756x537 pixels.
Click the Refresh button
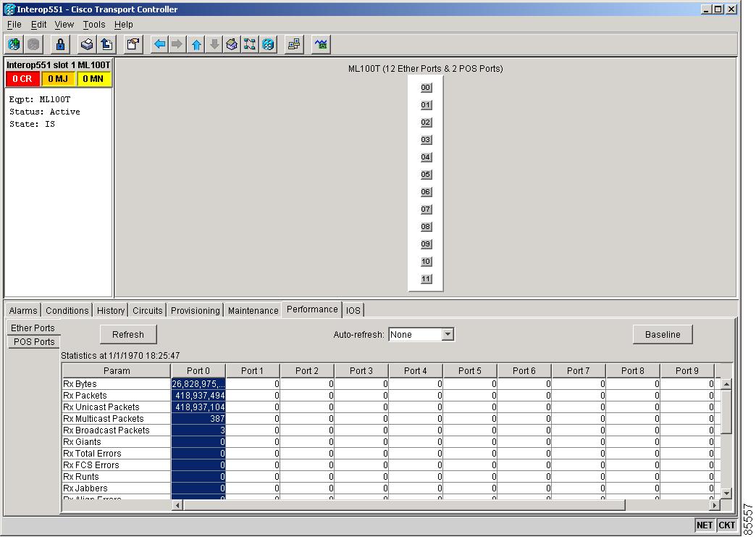click(x=128, y=334)
